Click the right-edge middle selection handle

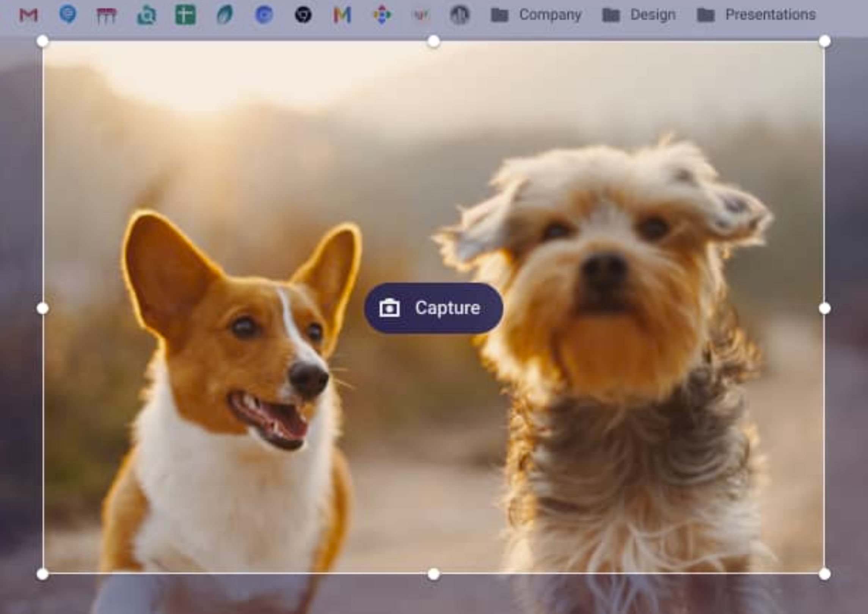(x=825, y=309)
